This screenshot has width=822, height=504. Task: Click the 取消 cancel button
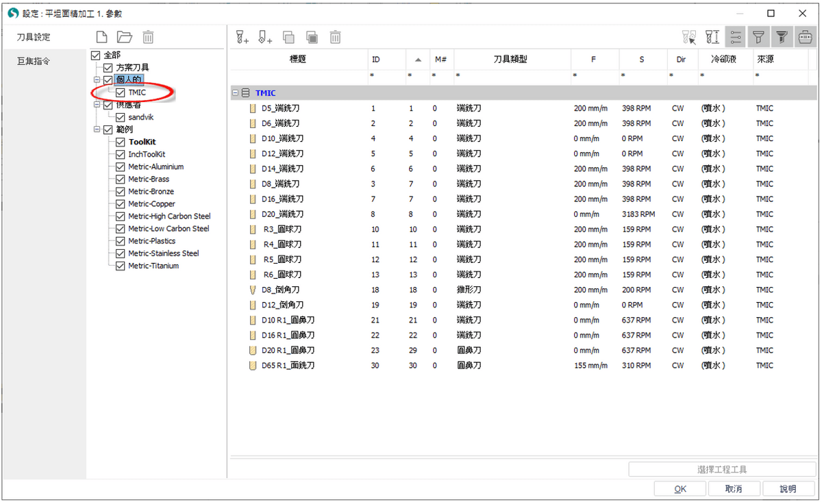[x=734, y=489]
